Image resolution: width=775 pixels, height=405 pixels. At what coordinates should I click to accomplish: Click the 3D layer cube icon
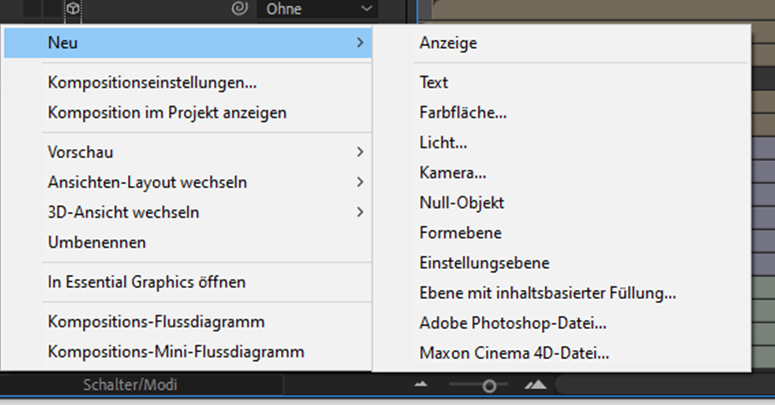click(72, 10)
